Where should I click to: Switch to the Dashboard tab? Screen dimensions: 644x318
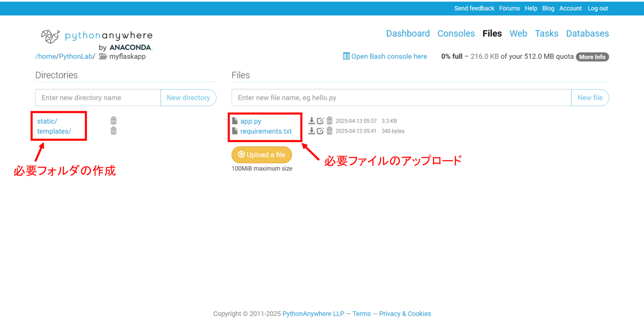tap(408, 34)
